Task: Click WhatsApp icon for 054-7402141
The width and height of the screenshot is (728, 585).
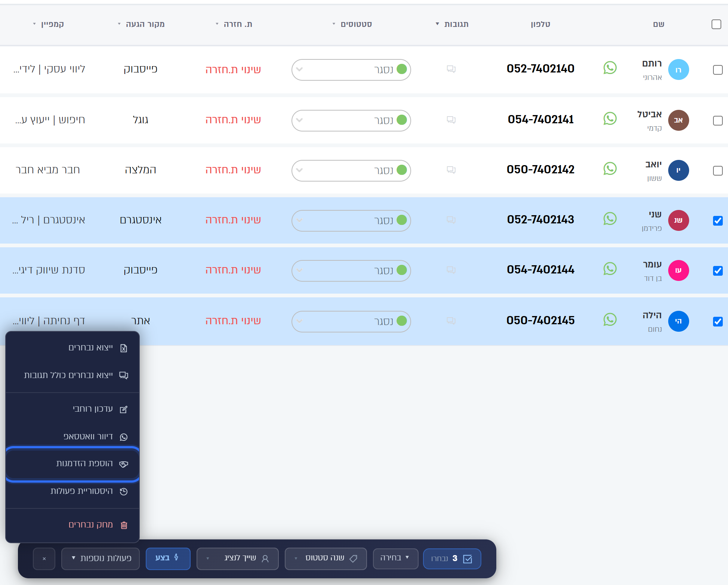Action: pyautogui.click(x=610, y=119)
